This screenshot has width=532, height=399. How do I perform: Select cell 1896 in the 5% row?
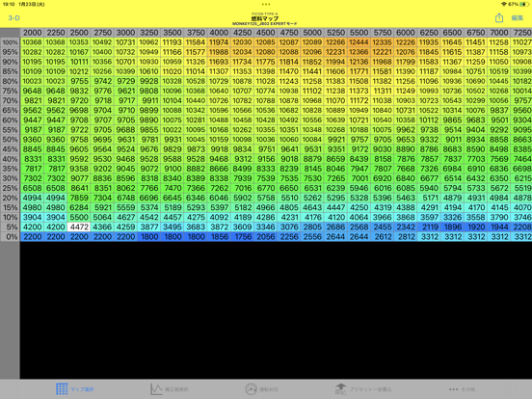pos(452,227)
